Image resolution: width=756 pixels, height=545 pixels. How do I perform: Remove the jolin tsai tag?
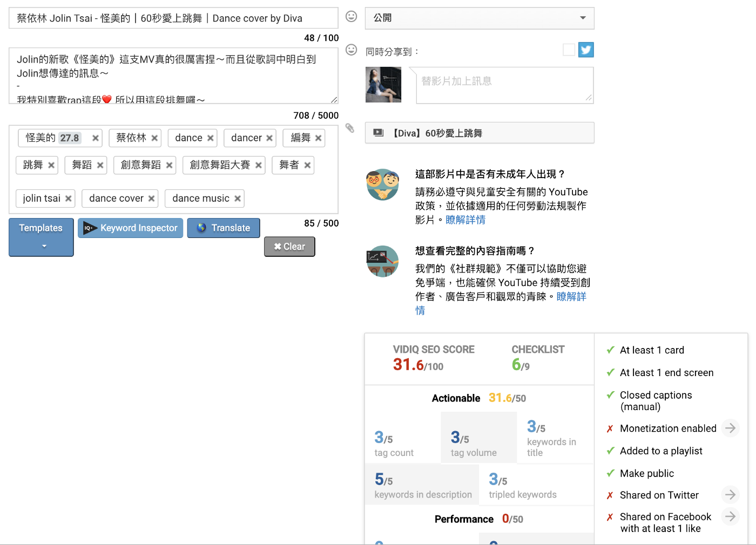[69, 199]
